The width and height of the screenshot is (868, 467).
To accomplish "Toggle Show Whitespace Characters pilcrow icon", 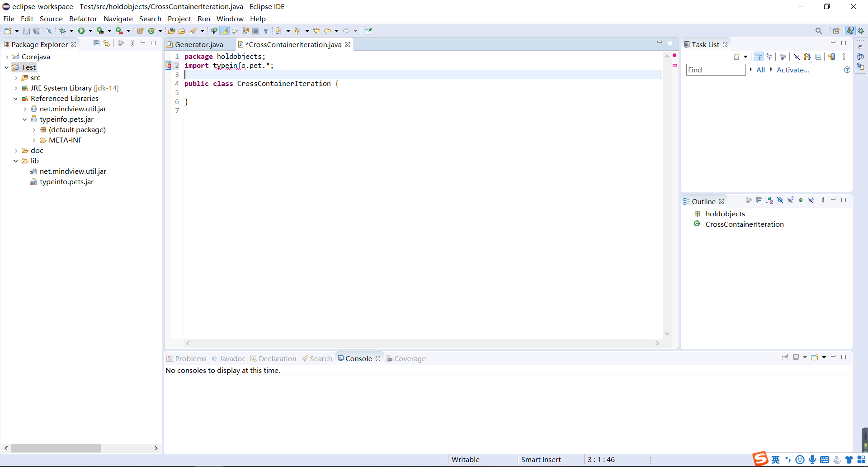I will pyautogui.click(x=266, y=31).
